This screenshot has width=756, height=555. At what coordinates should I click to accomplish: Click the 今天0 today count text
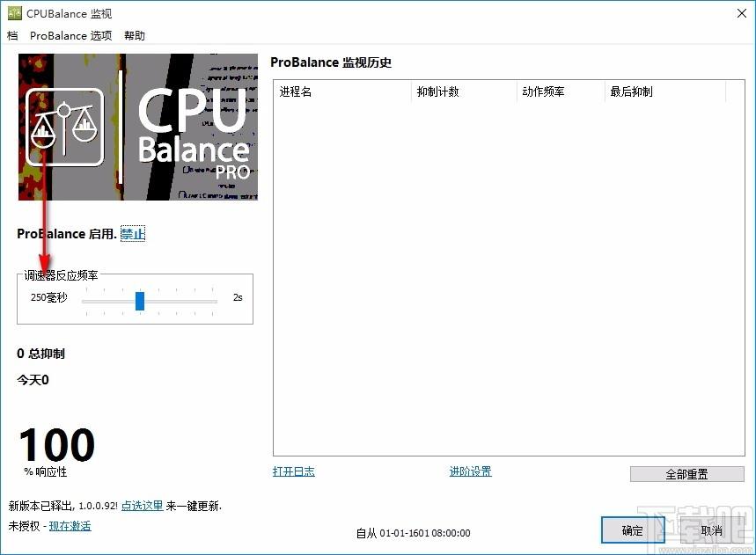coord(33,380)
